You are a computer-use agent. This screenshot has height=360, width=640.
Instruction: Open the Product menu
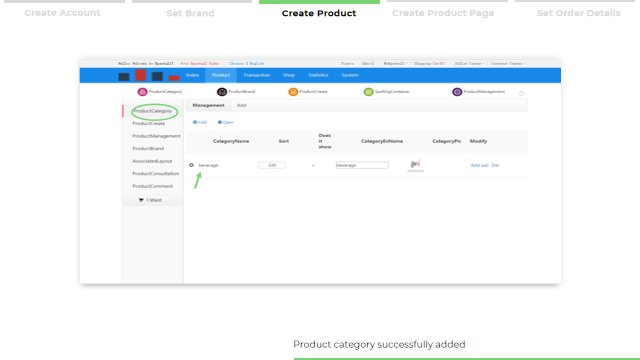pos(221,75)
